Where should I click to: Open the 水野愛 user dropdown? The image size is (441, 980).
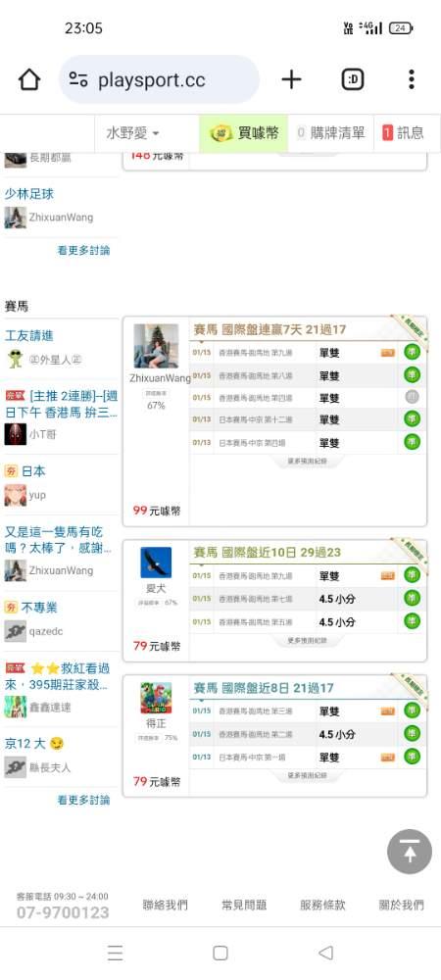pos(133,133)
